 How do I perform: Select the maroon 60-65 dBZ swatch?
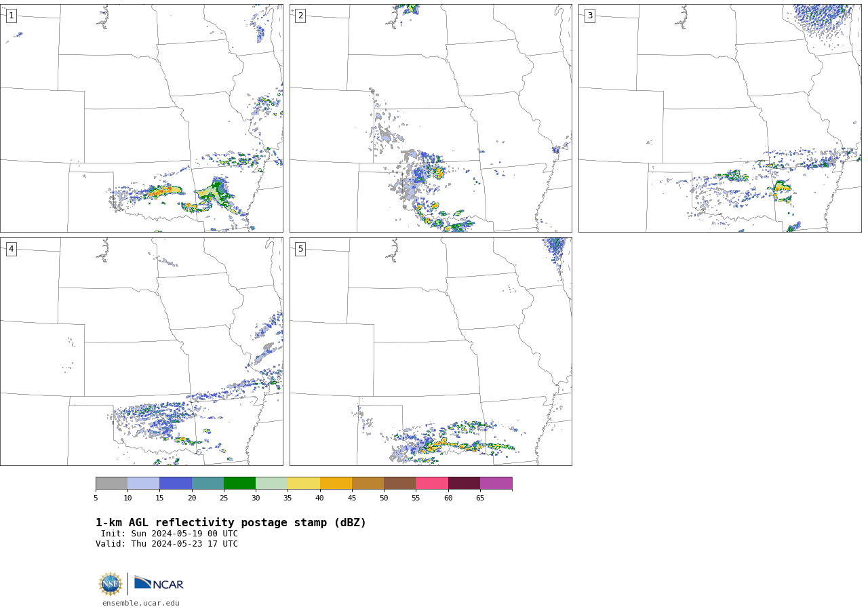464,484
